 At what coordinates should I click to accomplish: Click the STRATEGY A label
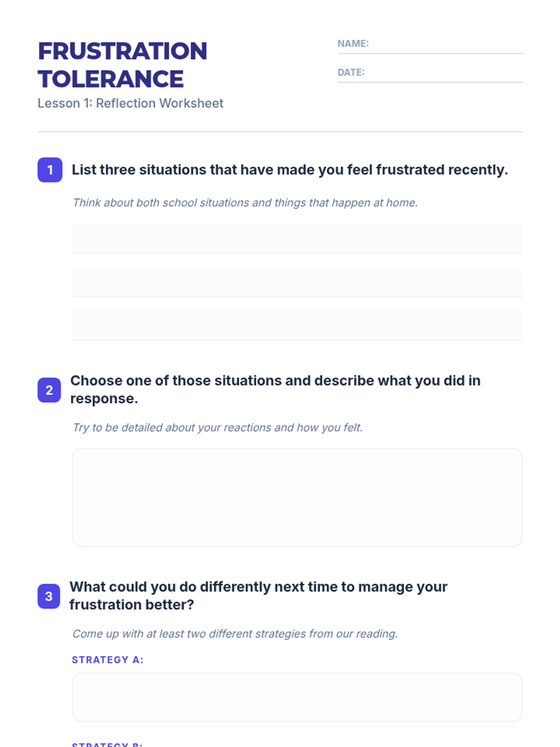pyautogui.click(x=107, y=660)
